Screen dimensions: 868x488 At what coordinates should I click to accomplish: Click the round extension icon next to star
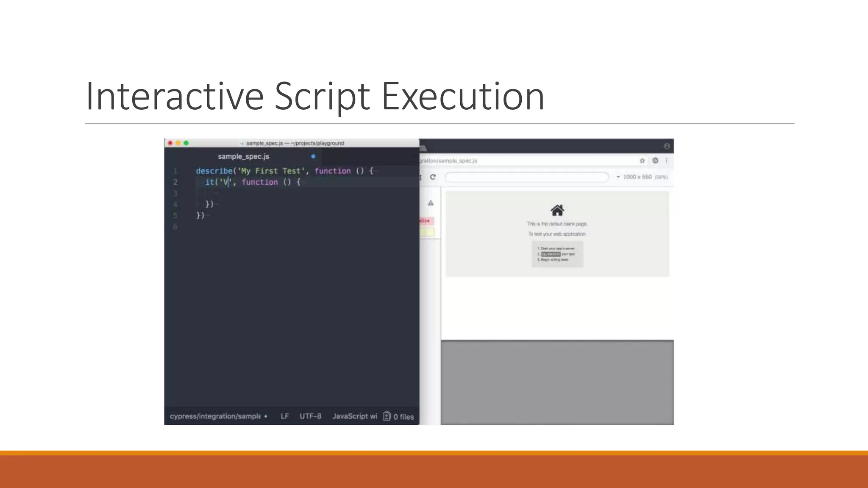(x=655, y=161)
